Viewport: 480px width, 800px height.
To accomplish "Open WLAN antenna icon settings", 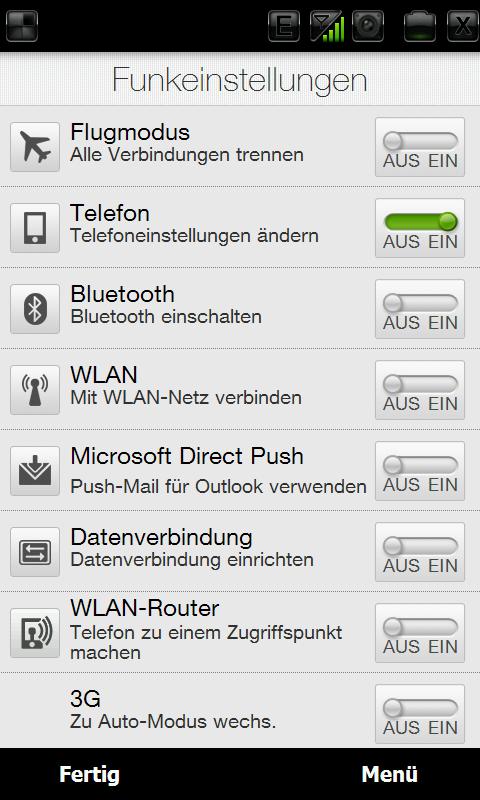I will tap(35, 390).
